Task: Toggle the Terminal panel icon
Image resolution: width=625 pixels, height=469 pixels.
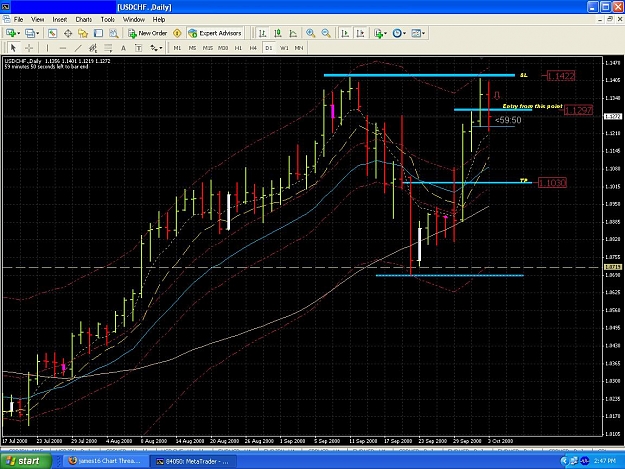Action: (98, 33)
